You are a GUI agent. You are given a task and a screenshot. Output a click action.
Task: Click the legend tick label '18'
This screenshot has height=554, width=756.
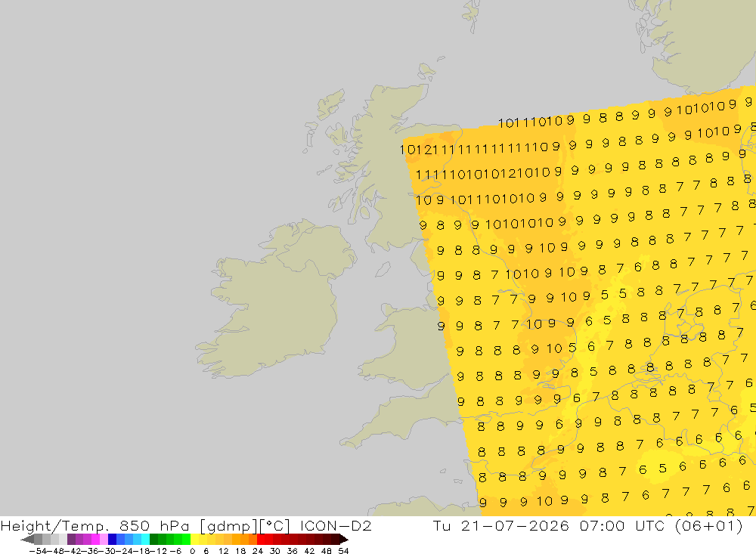pyautogui.click(x=240, y=551)
